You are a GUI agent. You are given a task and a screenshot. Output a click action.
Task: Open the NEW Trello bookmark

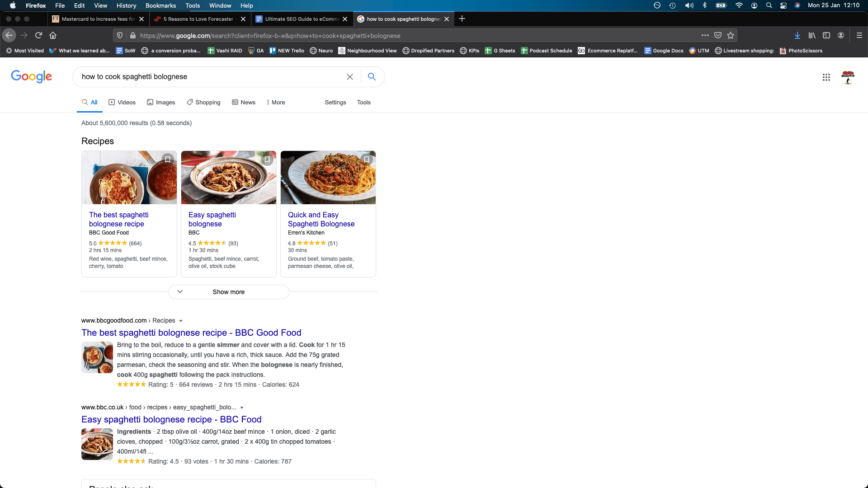287,51
